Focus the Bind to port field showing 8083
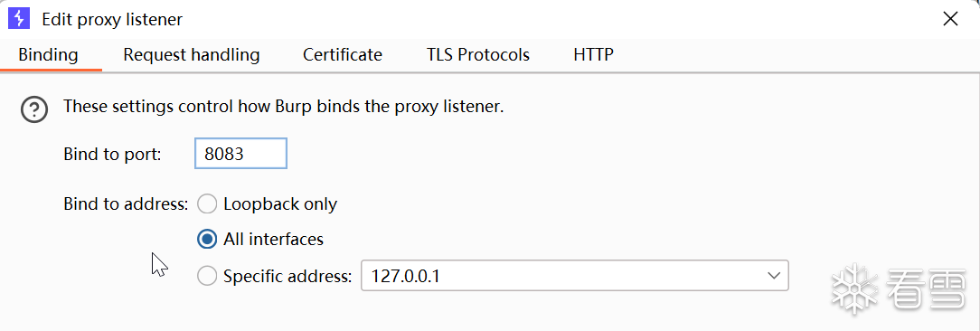980x331 pixels. 240,154
